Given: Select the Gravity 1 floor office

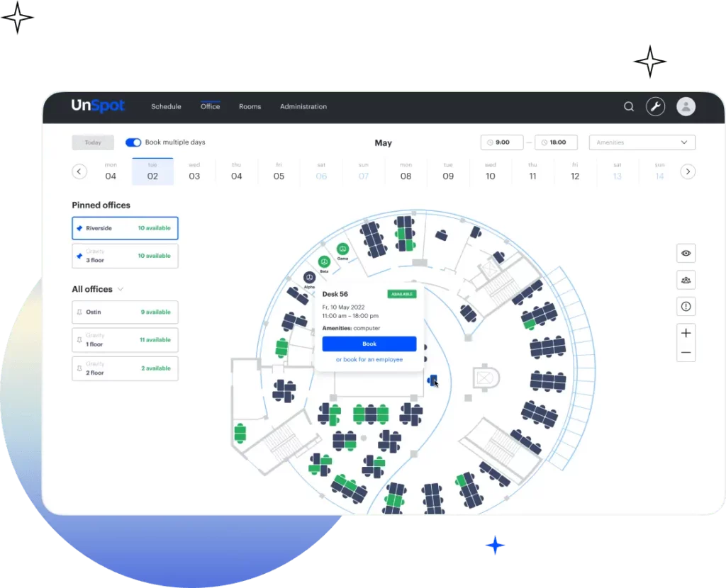Looking at the screenshot, I should 125,340.
